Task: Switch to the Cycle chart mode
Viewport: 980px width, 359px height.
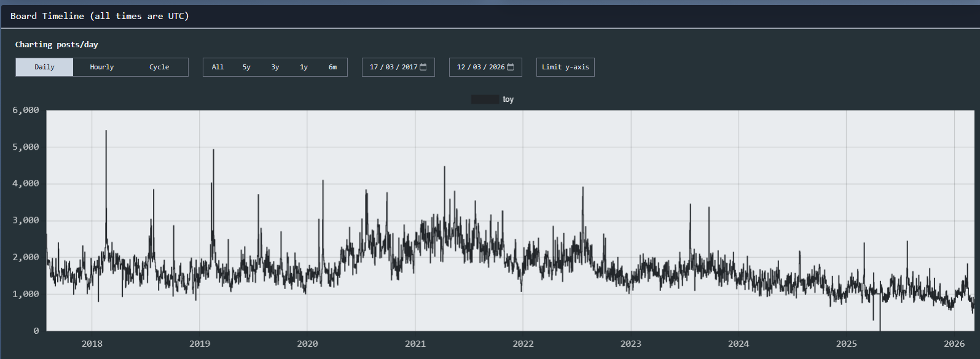Action: 159,67
